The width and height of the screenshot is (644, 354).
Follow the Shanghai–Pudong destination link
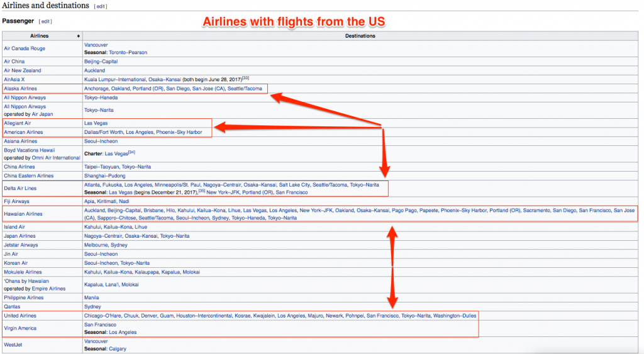pos(103,176)
